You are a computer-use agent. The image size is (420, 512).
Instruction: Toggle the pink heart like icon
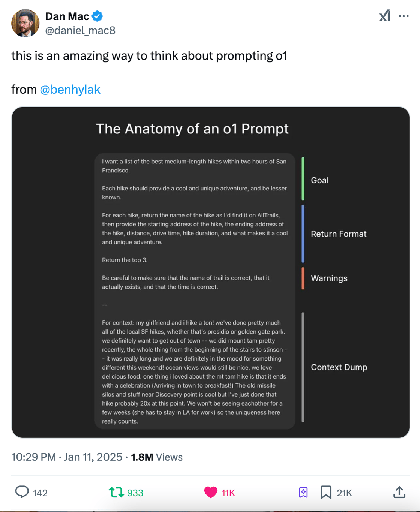pos(211,492)
